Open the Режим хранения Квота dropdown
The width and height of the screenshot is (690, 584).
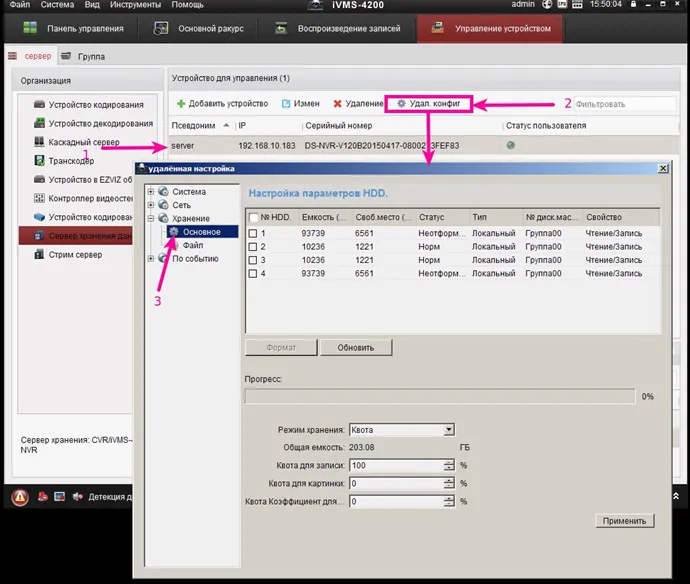click(x=448, y=430)
